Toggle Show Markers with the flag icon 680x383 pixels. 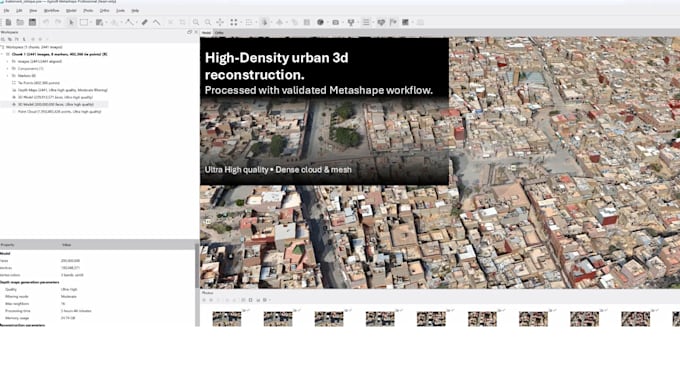394,22
